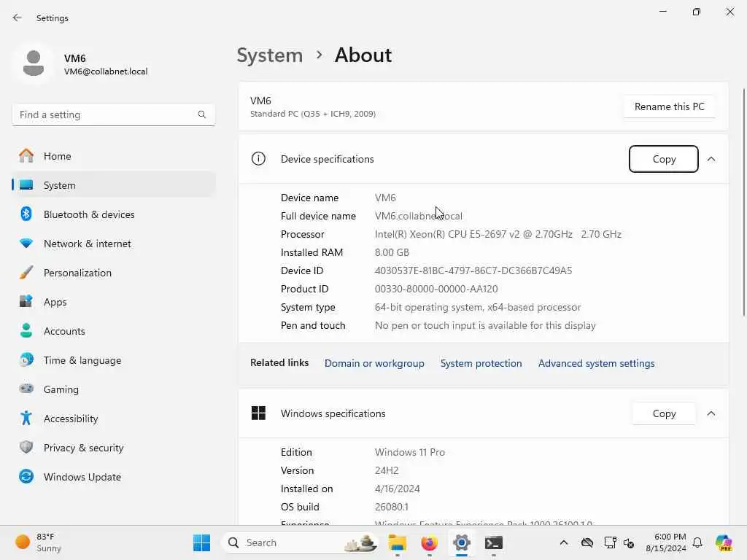Copy the Windows specifications
The width and height of the screenshot is (747, 560).
point(664,413)
